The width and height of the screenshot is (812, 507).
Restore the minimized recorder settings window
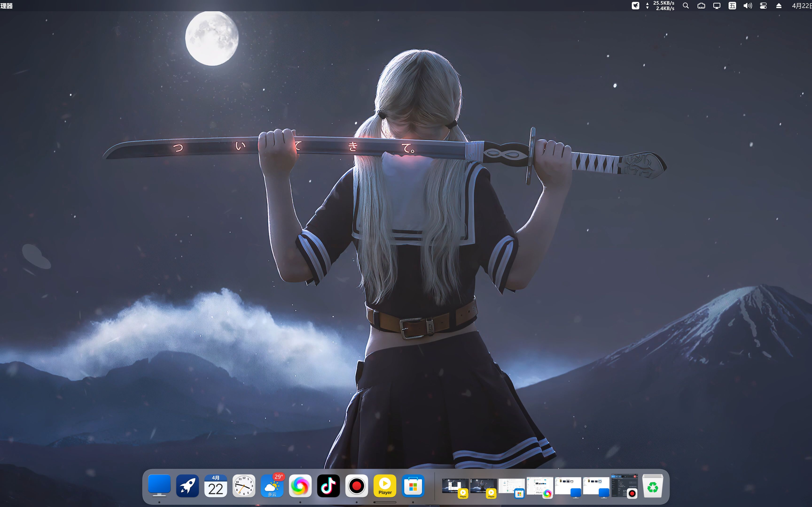(624, 486)
